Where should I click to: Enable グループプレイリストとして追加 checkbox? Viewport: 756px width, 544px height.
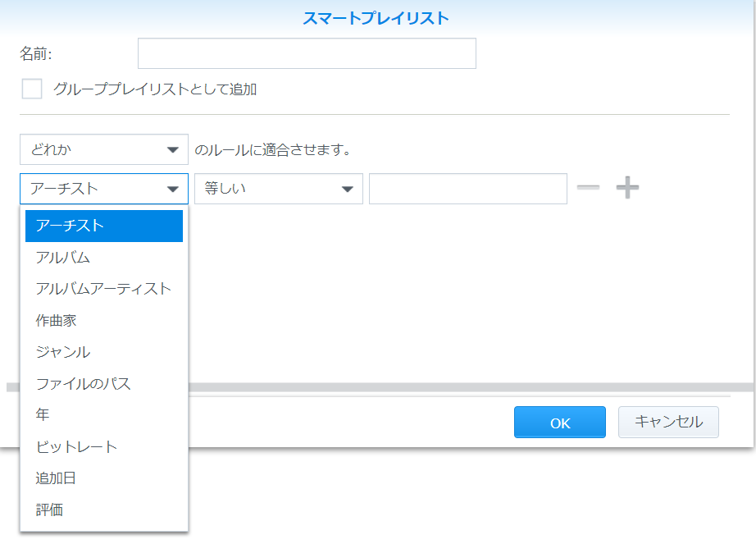pos(32,89)
